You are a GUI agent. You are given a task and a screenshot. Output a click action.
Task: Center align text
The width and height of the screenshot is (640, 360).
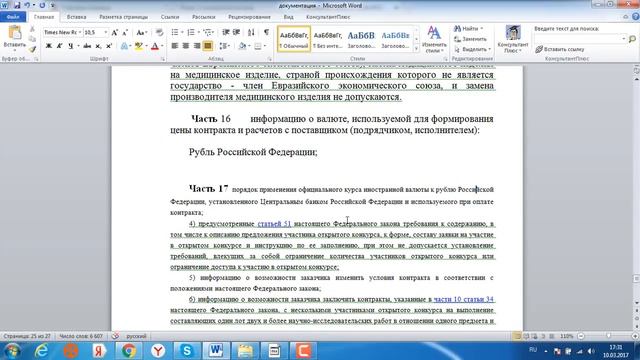point(186,46)
